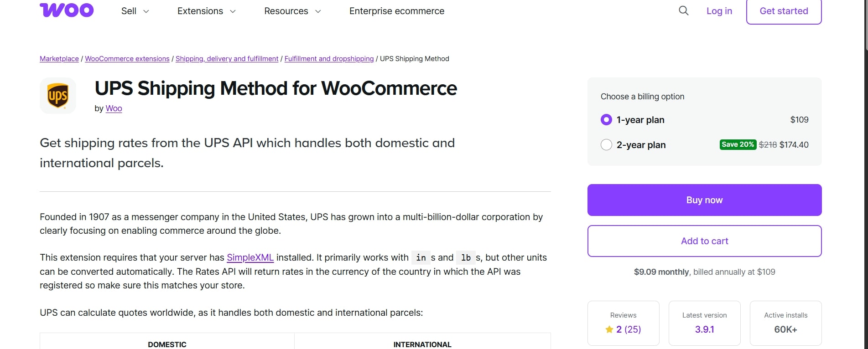Click the Woo logo in header
The image size is (868, 349).
click(x=67, y=10)
